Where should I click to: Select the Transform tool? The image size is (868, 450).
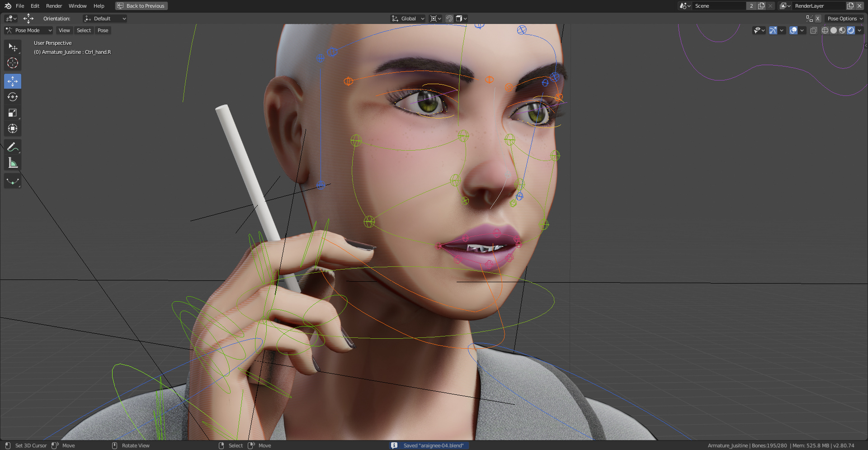pos(13,129)
